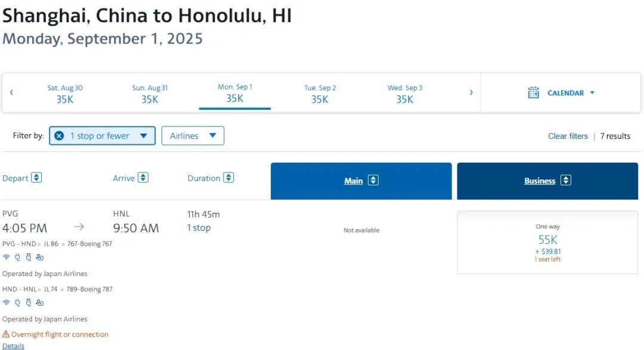Select the Tue, Sep 2 date tab
Image resolution: width=644 pixels, height=350 pixels.
click(320, 94)
